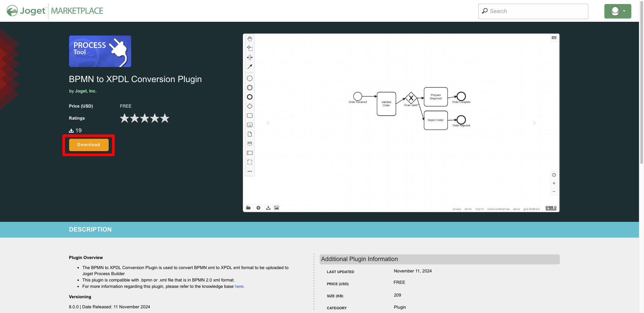Click the 'November 11, 2024' last updated value
Image resolution: width=644 pixels, height=313 pixels.
click(413, 271)
